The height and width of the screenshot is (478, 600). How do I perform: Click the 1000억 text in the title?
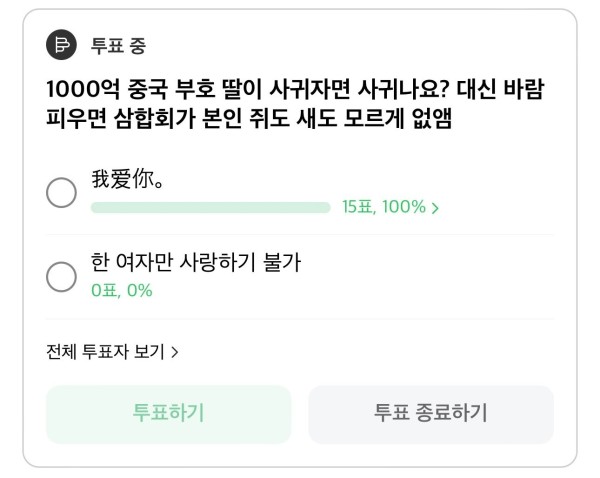pos(83,90)
